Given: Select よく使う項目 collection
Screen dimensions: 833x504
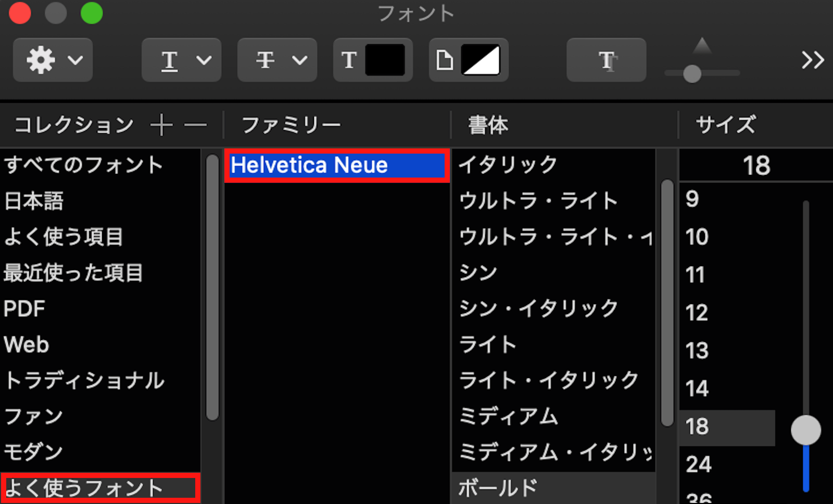Looking at the screenshot, I should pyautogui.click(x=100, y=237).
